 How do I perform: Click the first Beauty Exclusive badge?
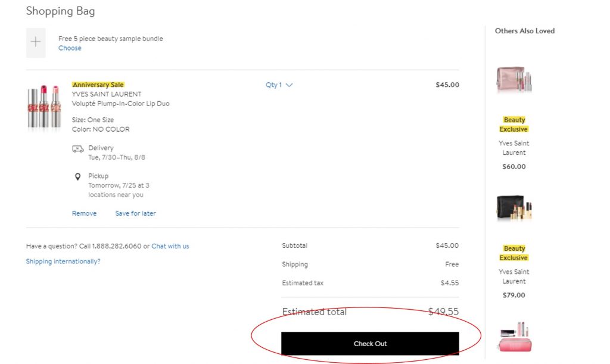[x=513, y=125]
